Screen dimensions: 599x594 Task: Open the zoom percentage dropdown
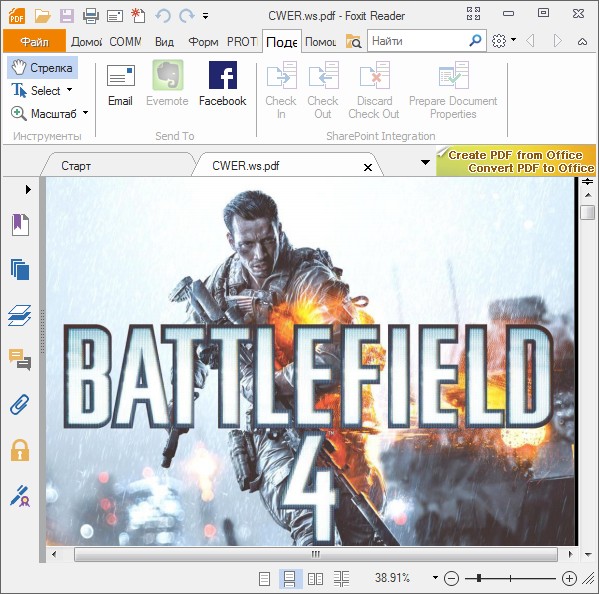tap(435, 578)
